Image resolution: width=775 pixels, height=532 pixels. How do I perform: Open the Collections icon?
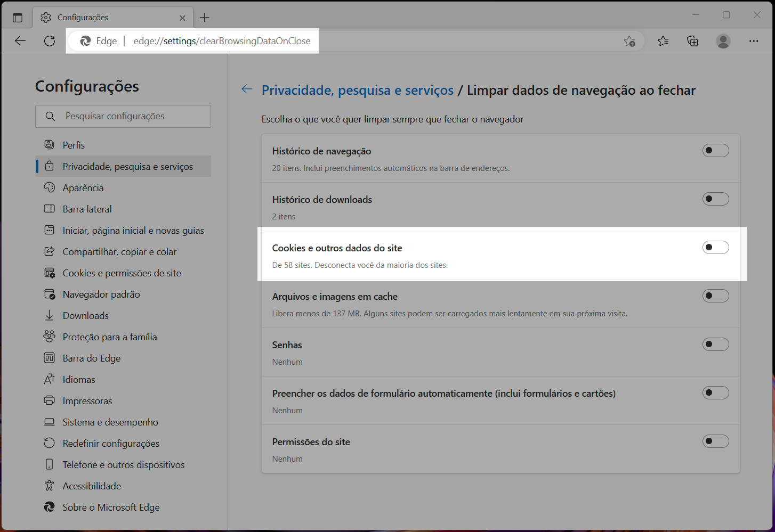point(692,41)
